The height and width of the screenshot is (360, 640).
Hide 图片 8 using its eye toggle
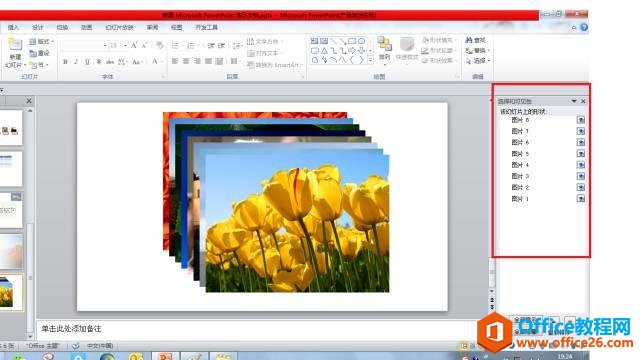581,120
